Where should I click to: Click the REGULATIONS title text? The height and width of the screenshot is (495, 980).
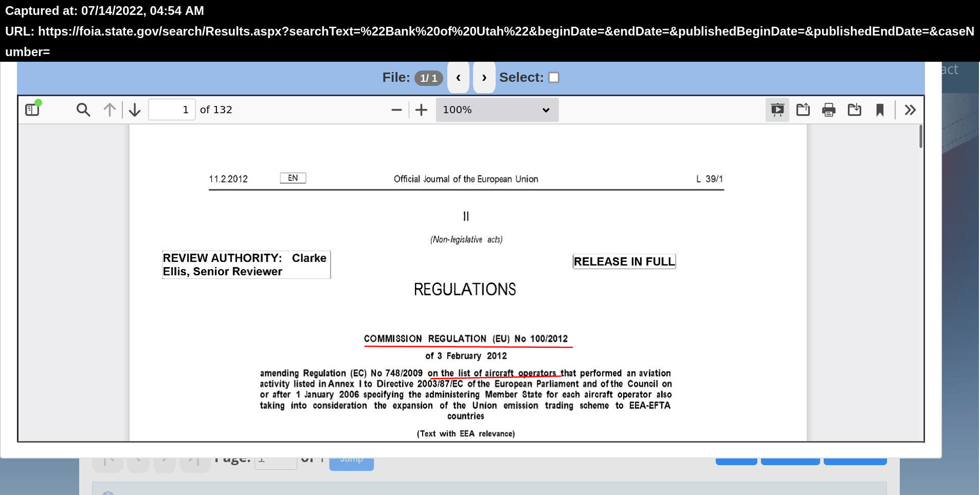click(x=465, y=289)
